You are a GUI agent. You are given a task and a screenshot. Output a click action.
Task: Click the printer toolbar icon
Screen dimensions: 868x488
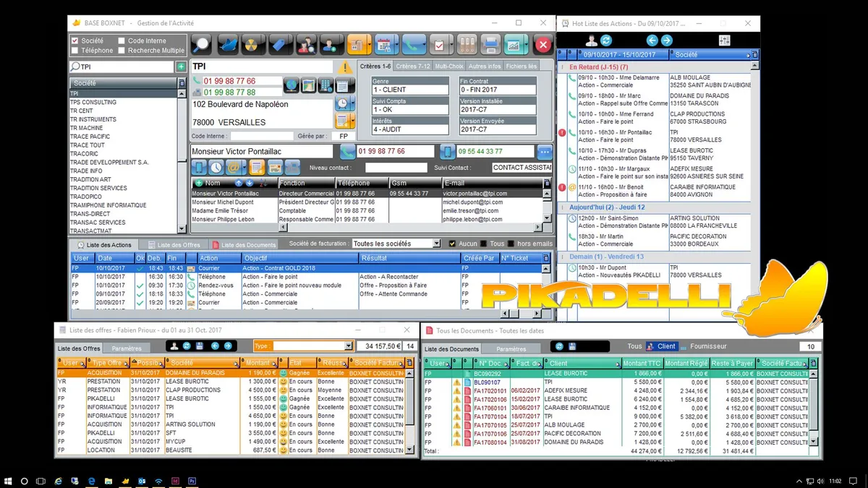492,44
